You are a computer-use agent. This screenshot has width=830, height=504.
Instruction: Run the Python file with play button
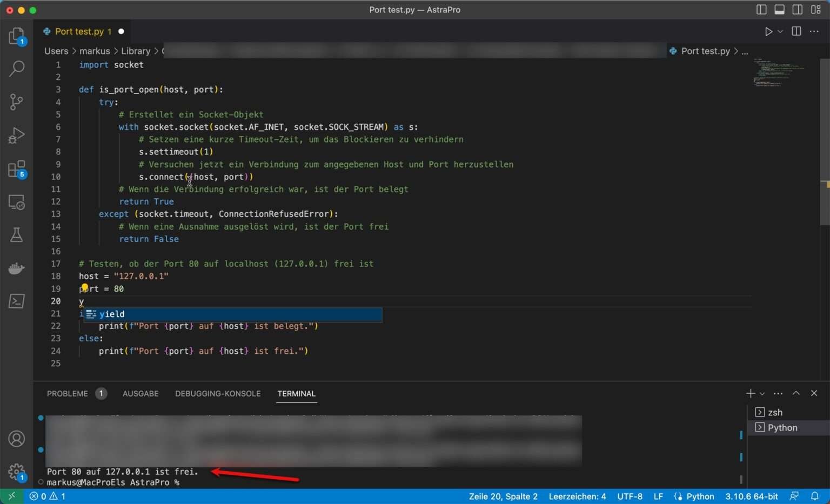pos(768,32)
